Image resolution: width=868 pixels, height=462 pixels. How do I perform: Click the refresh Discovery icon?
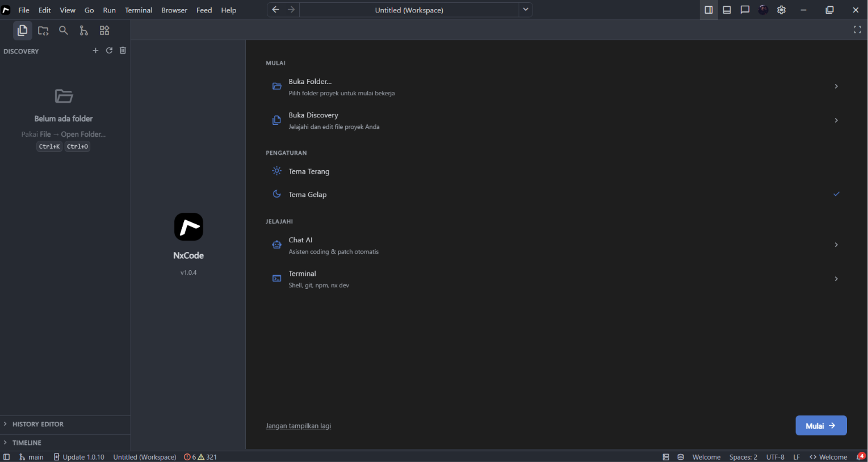pyautogui.click(x=109, y=51)
